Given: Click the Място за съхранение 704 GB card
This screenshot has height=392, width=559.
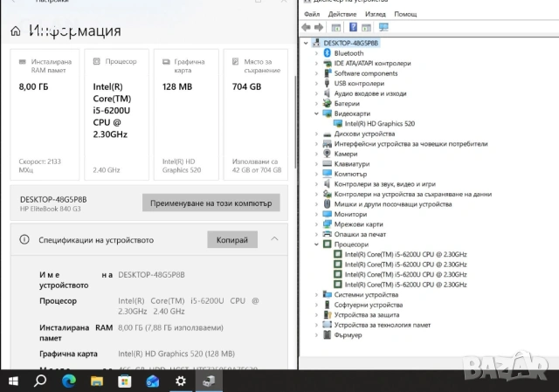Looking at the screenshot, I should pyautogui.click(x=256, y=114).
